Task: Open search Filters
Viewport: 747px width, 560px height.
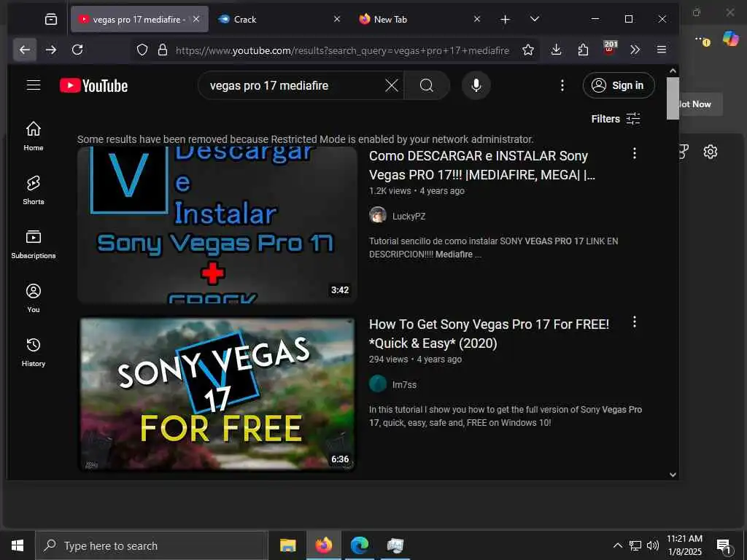Action: pyautogui.click(x=616, y=119)
